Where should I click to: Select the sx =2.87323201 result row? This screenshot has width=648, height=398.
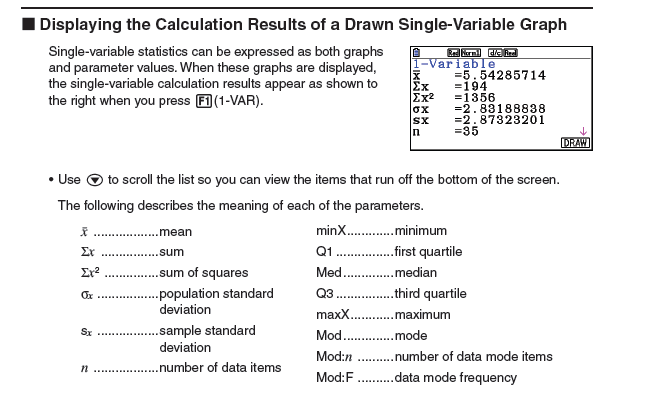(479, 120)
